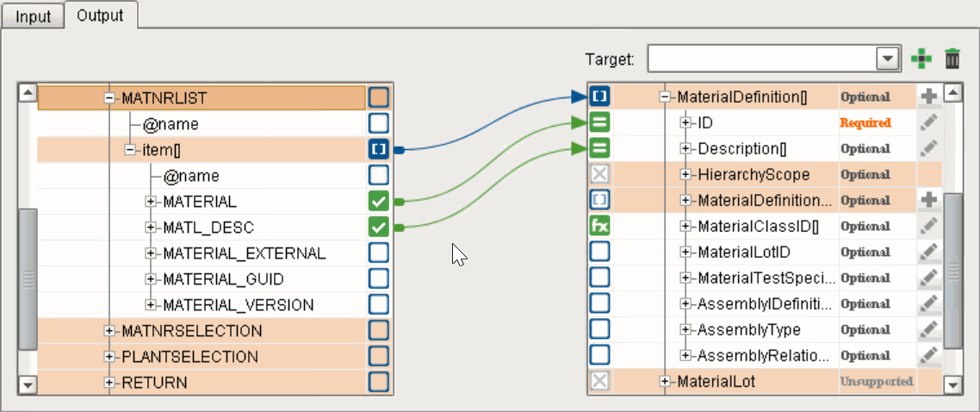Screen dimensions: 980x412
Task: Click blue array icon beside item[] source row
Action: [x=379, y=149]
